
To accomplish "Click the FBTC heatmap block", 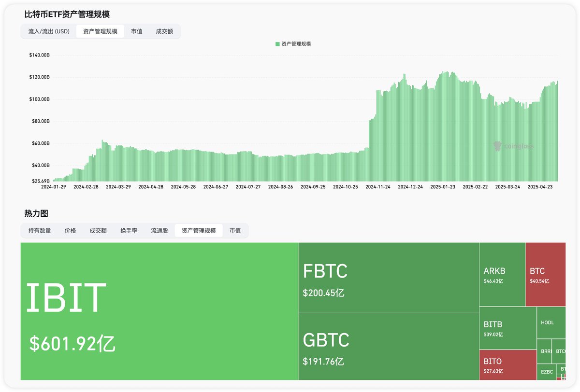I will (389, 278).
